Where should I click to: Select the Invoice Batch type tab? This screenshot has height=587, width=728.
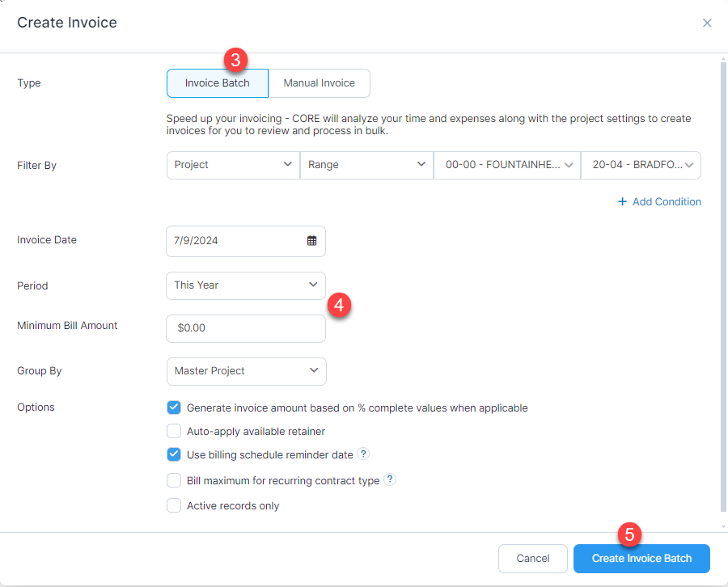(x=218, y=83)
